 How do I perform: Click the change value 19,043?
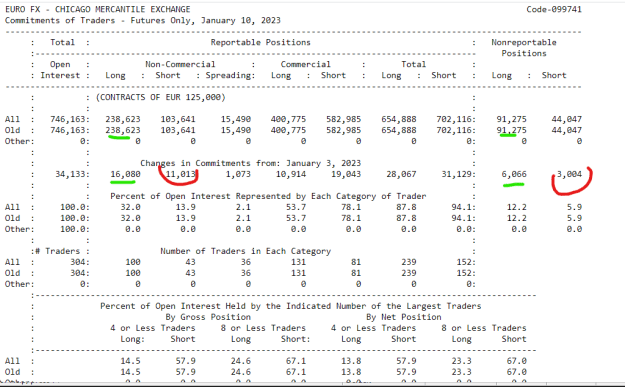(346, 174)
